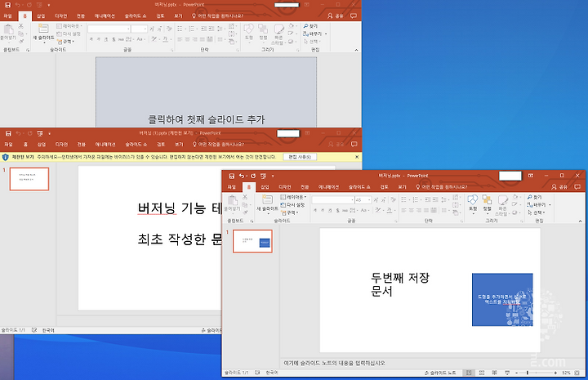Select slide 1 thumbnail in front window
Viewport: 588px width, 380px height.
(x=252, y=241)
